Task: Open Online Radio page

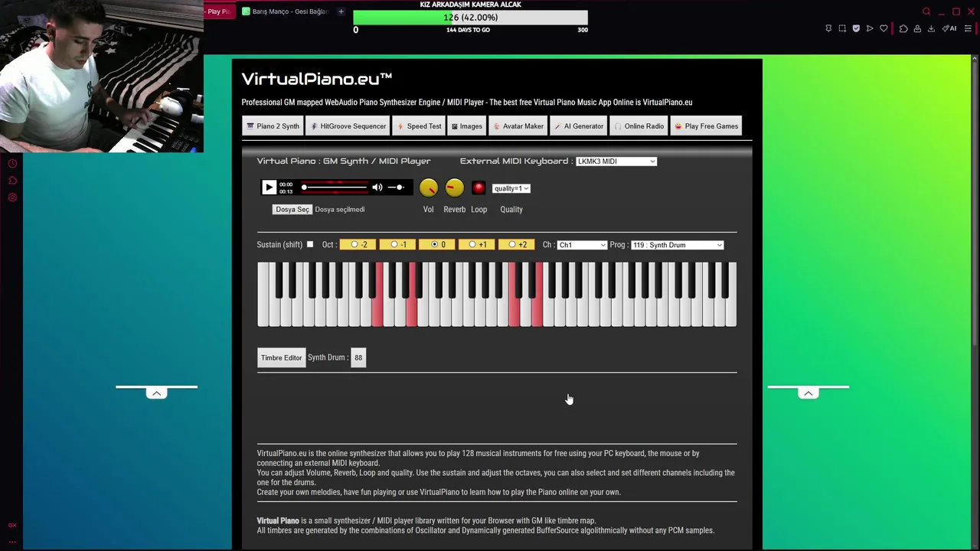Action: pyautogui.click(x=639, y=126)
